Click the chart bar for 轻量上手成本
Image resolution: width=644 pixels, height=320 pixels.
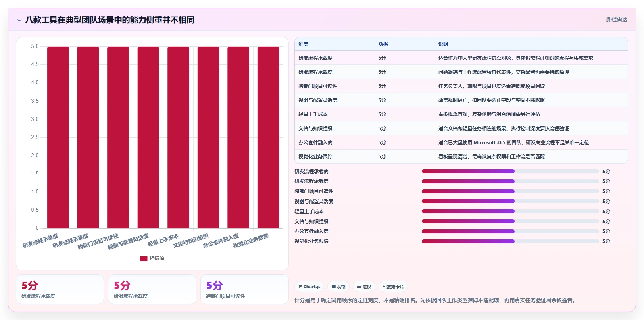click(x=178, y=137)
